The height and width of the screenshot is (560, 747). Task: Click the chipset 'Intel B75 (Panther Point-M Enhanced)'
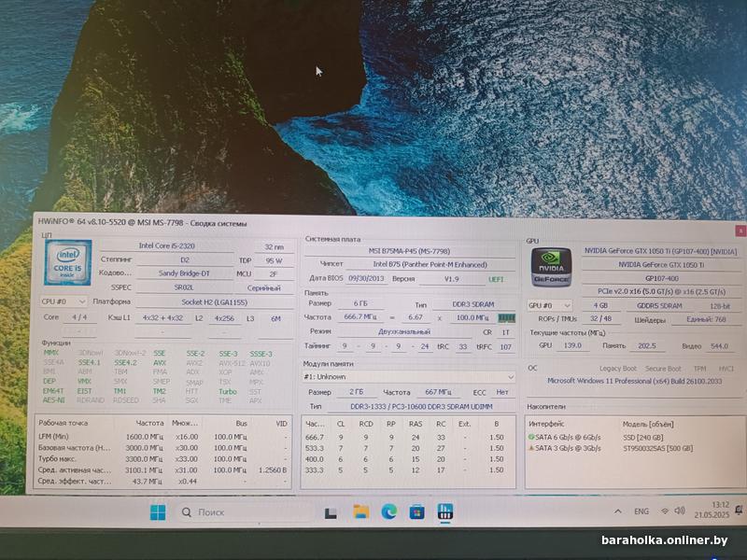(430, 264)
